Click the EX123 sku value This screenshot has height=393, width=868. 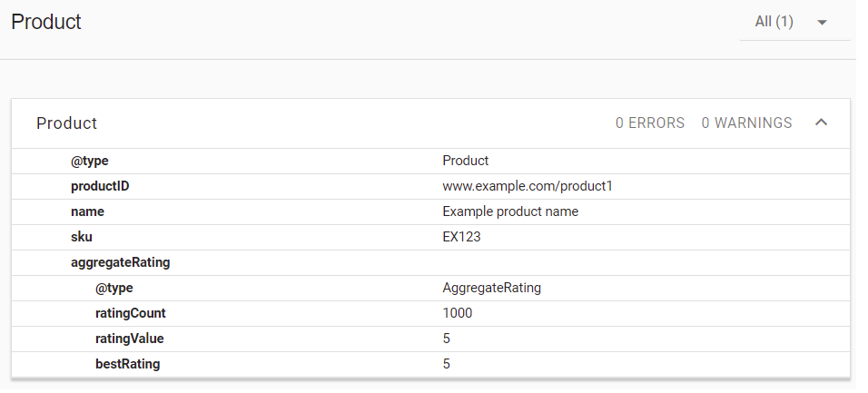point(462,237)
